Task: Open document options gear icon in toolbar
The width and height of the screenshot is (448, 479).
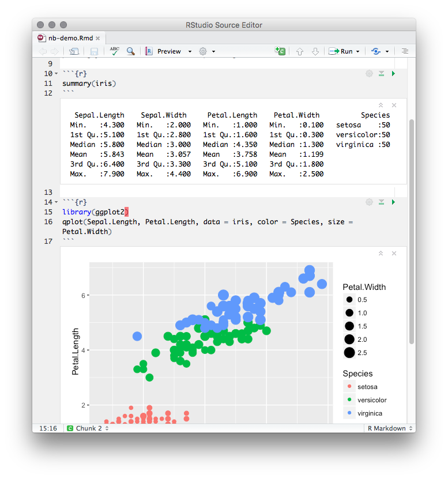Action: (x=203, y=51)
